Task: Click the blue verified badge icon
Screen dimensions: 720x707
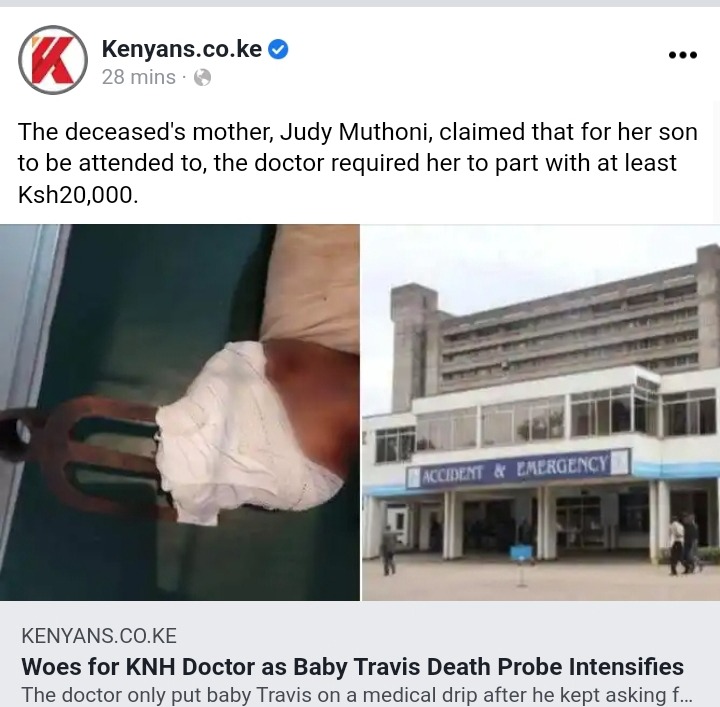Action: click(278, 49)
